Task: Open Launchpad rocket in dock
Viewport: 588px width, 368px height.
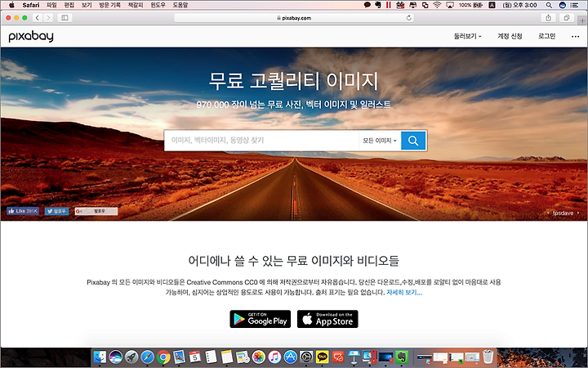Action: (131, 357)
